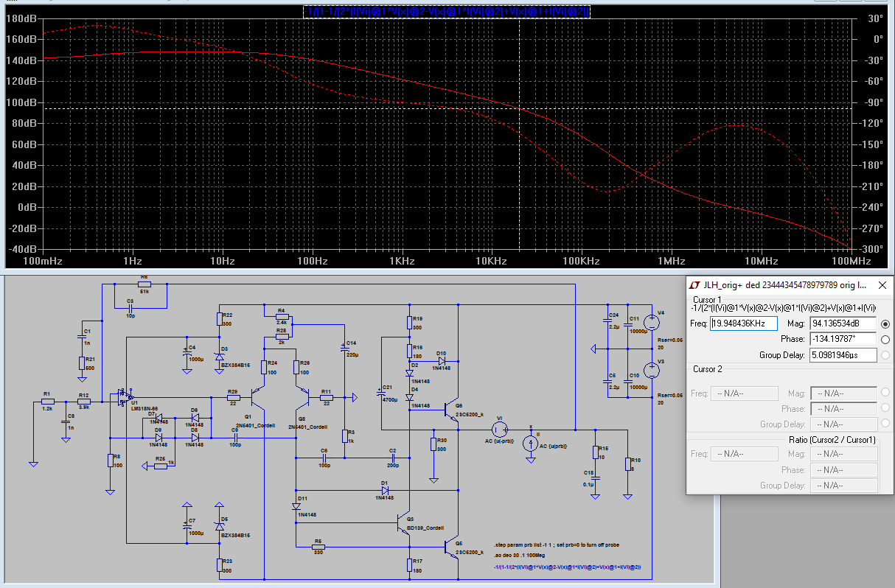Viewport: 895px width, 588px height.
Task: Select the Mag radio button for Cursor 1
Action: (885, 323)
